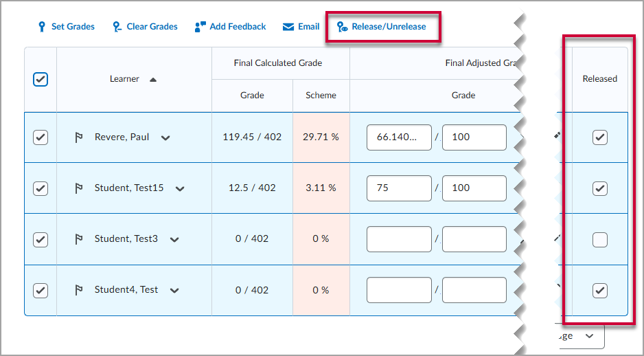
Task: Click the Final Calculated Grade header
Action: (278, 63)
